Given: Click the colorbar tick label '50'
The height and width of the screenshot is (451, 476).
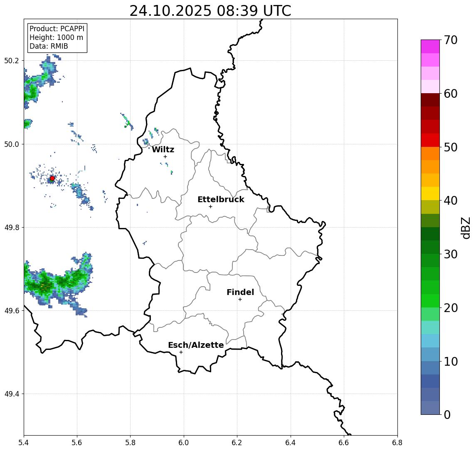Looking at the screenshot, I should 451,147.
